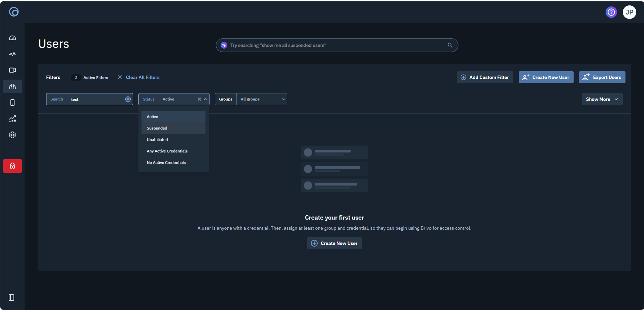Click Clear All Filters link

[138, 77]
